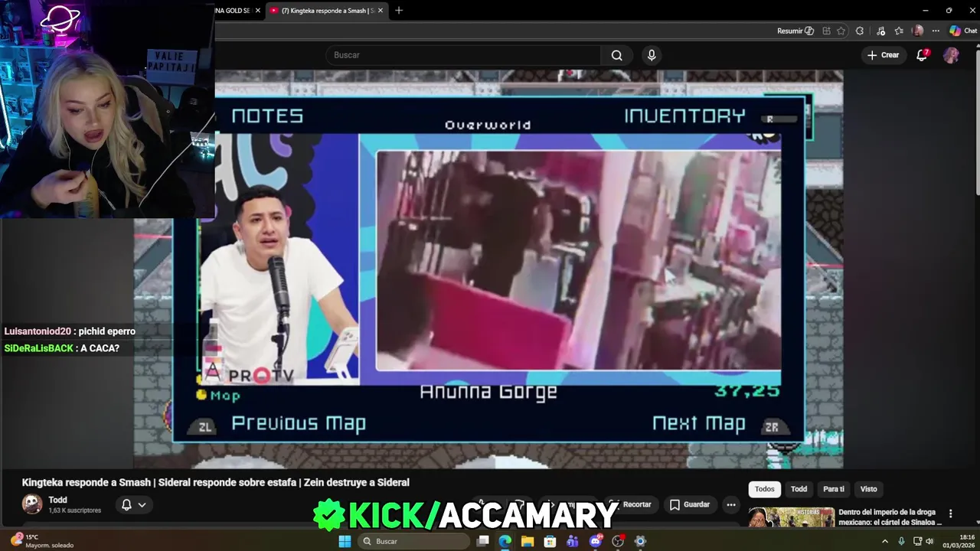Open Microsoft Edge from taskbar
Image resolution: width=980 pixels, height=551 pixels.
click(x=505, y=541)
